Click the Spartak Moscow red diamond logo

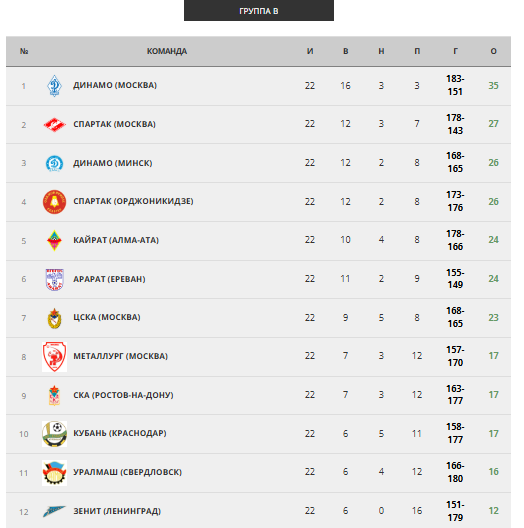click(x=54, y=125)
